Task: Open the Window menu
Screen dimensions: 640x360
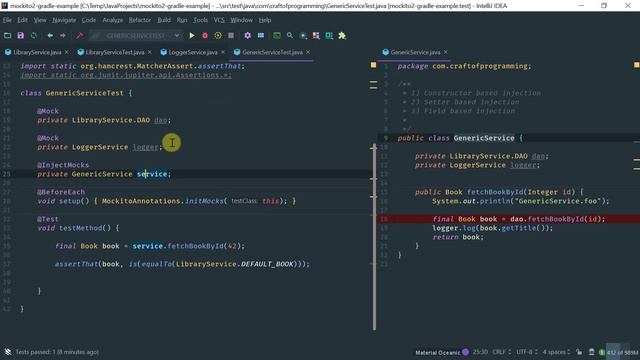Action: [241, 20]
